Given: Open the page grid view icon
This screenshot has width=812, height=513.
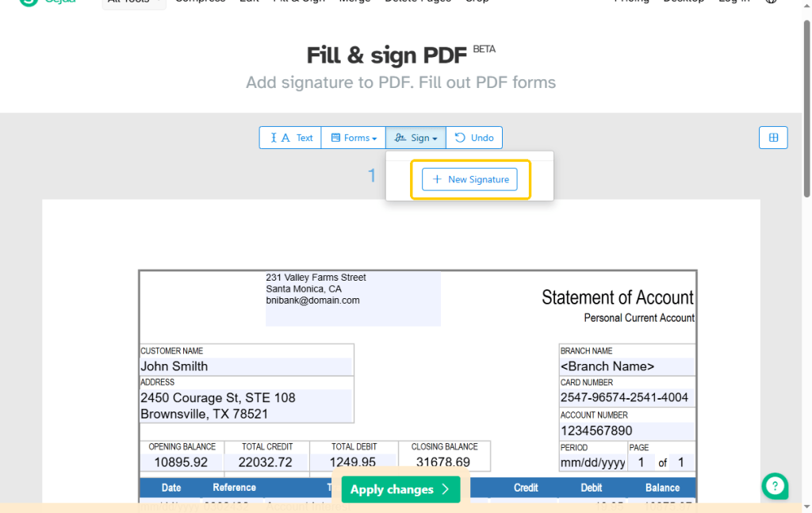Looking at the screenshot, I should 773,138.
